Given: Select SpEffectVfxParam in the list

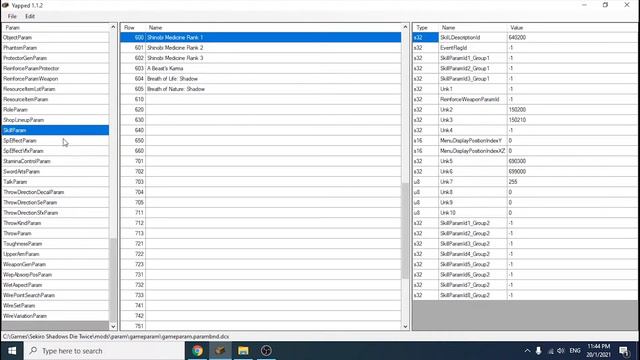Looking at the screenshot, I should [x=55, y=151].
